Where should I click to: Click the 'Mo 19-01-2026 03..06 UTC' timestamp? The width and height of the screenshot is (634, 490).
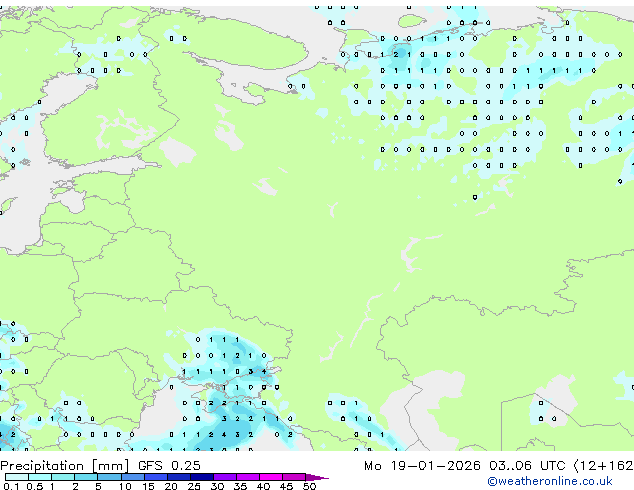(x=465, y=466)
